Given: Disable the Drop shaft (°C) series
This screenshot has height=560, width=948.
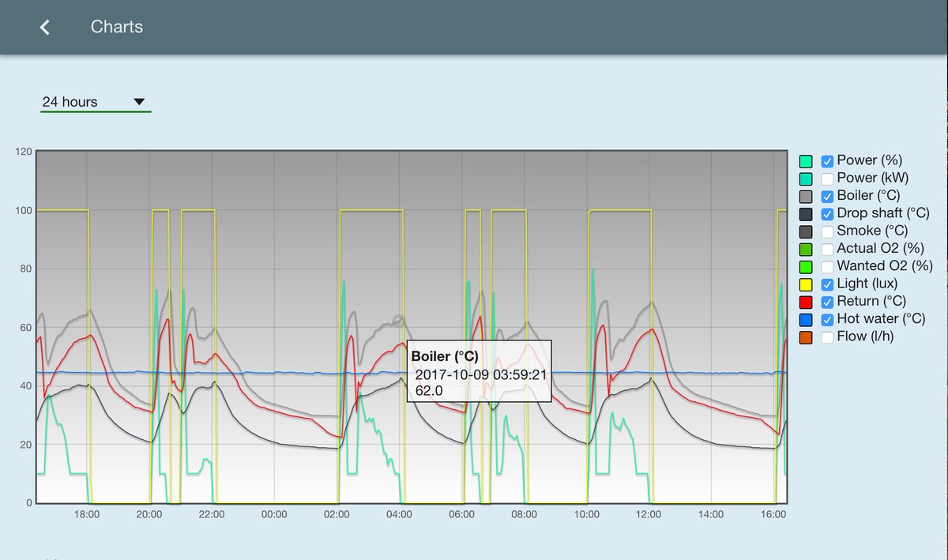Looking at the screenshot, I should 828,213.
